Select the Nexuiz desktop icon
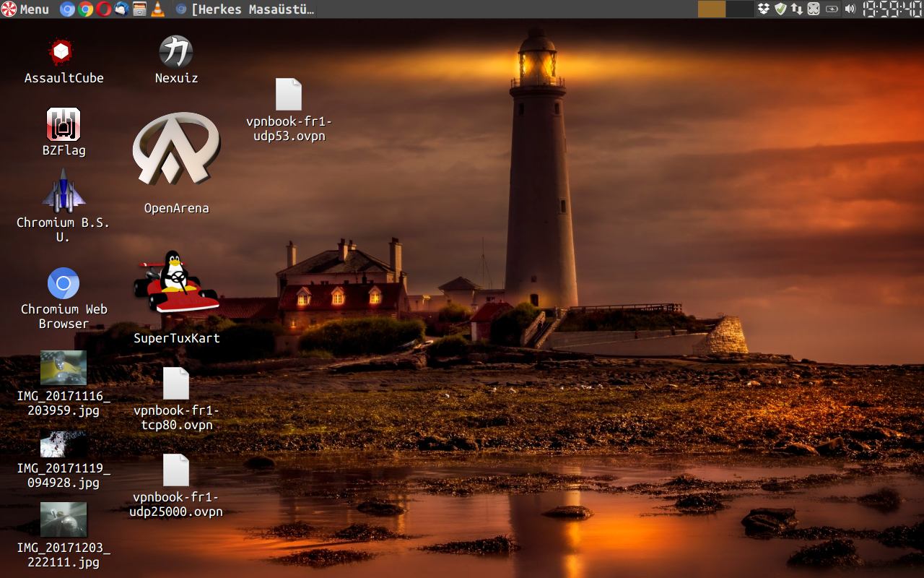 176,52
